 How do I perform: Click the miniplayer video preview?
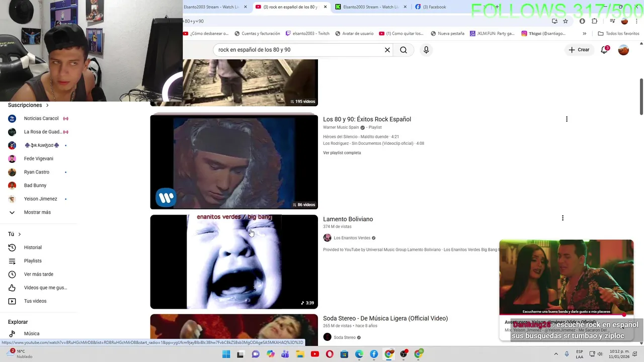(x=567, y=278)
